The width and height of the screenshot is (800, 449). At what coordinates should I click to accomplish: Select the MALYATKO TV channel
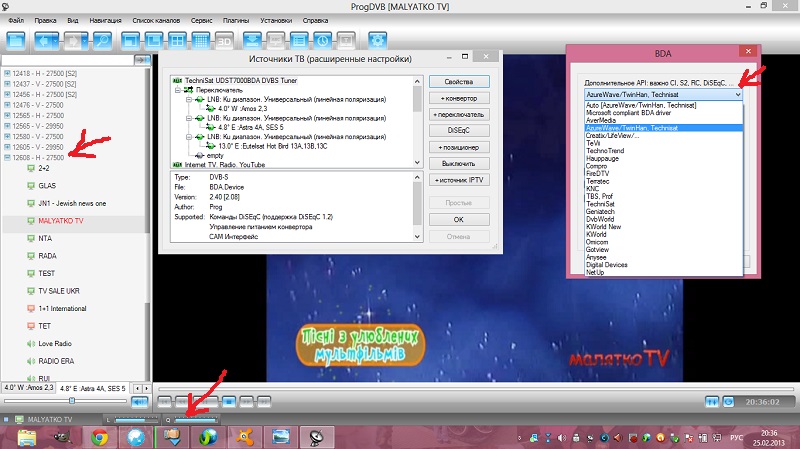click(x=61, y=220)
